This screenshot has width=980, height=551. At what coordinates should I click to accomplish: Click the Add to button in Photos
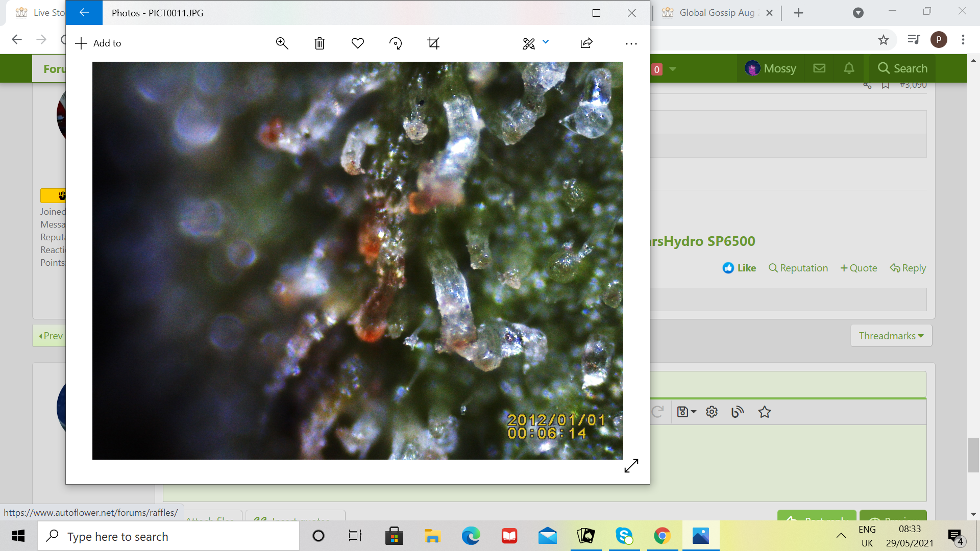click(98, 43)
